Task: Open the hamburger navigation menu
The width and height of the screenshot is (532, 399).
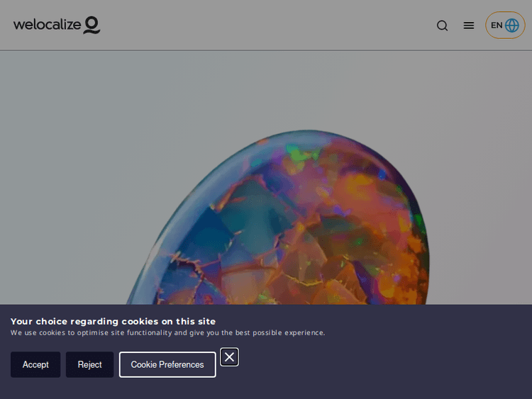Action: point(469,26)
